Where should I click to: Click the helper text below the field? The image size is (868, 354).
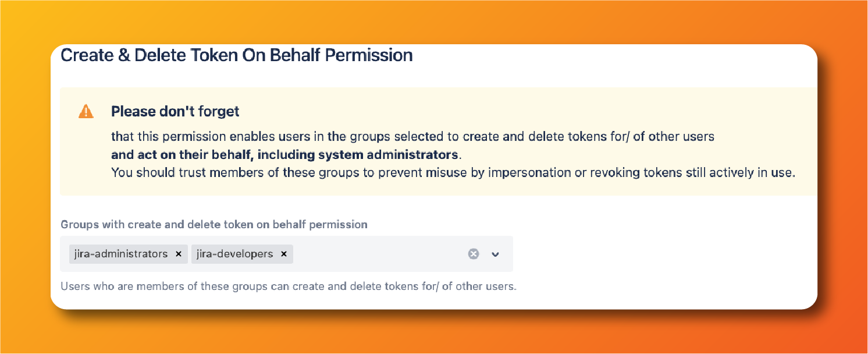pos(288,286)
